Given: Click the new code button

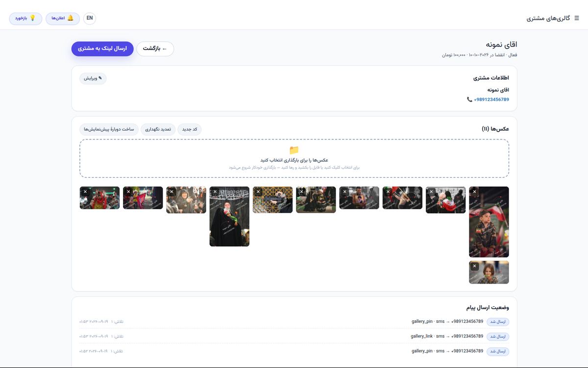Looking at the screenshot, I should coord(189,130).
